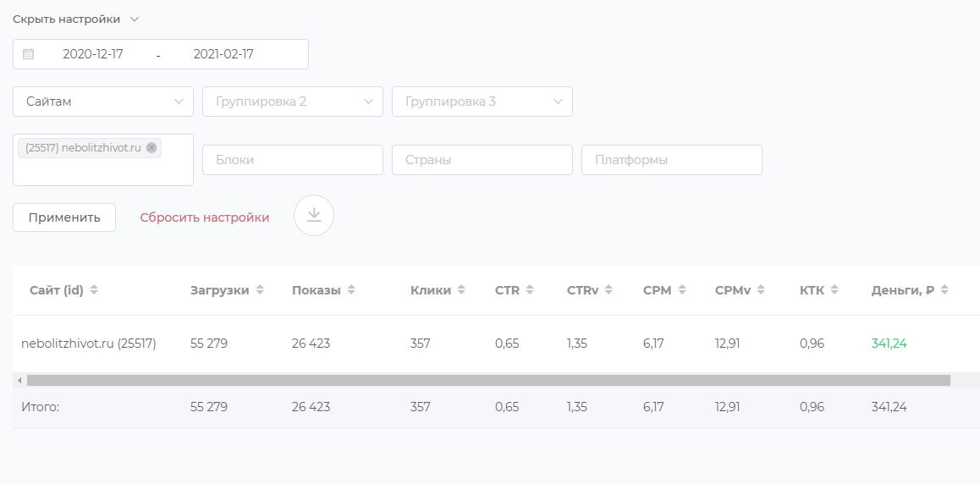Viewport: 980px width, 484px height.
Task: Expand the Группировка 3 dropdown
Action: pyautogui.click(x=482, y=102)
